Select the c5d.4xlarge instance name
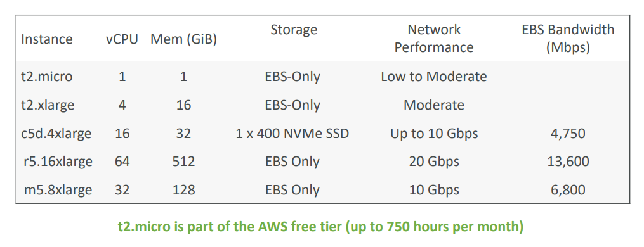This screenshot has width=644, height=247. (56, 134)
